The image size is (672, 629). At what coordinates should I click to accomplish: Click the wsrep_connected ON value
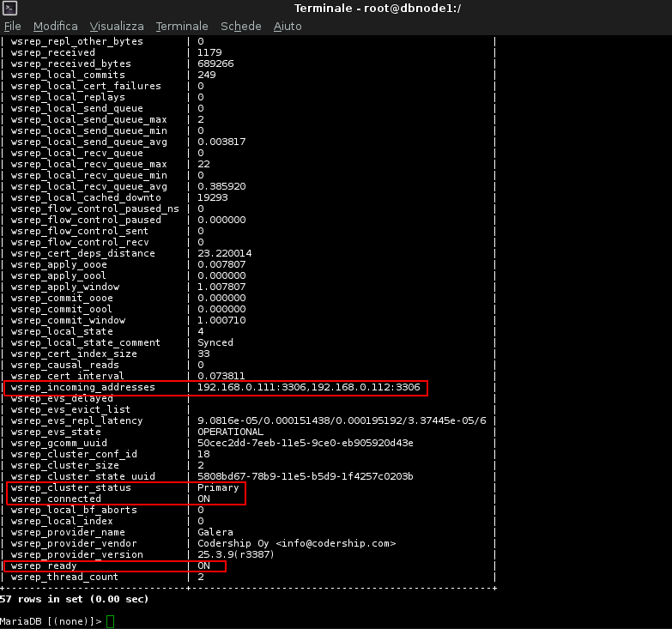coord(204,499)
